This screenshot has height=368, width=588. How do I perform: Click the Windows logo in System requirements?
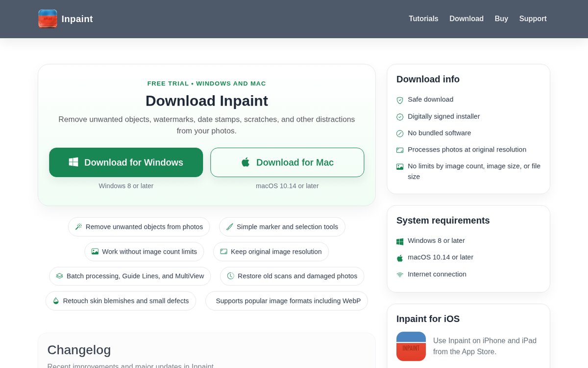(x=400, y=241)
